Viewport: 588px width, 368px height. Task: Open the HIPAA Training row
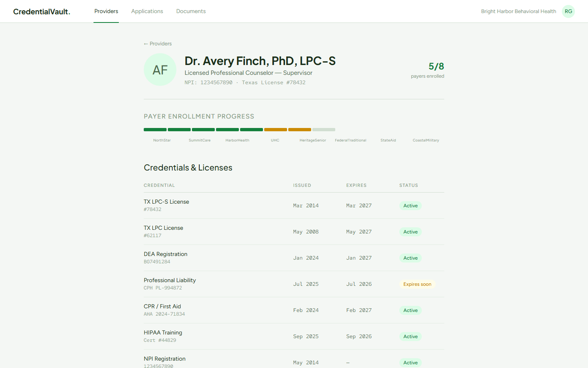(x=294, y=337)
